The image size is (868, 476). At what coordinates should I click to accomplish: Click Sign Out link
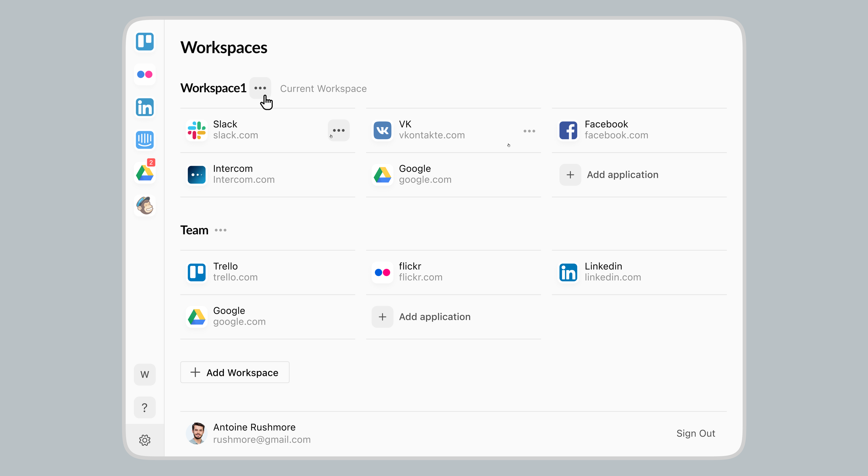point(696,433)
